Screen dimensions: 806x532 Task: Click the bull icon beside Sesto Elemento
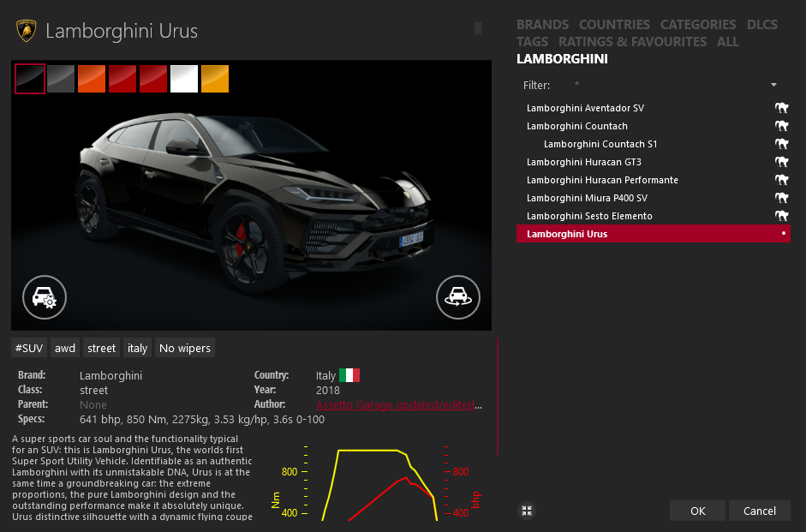point(782,216)
